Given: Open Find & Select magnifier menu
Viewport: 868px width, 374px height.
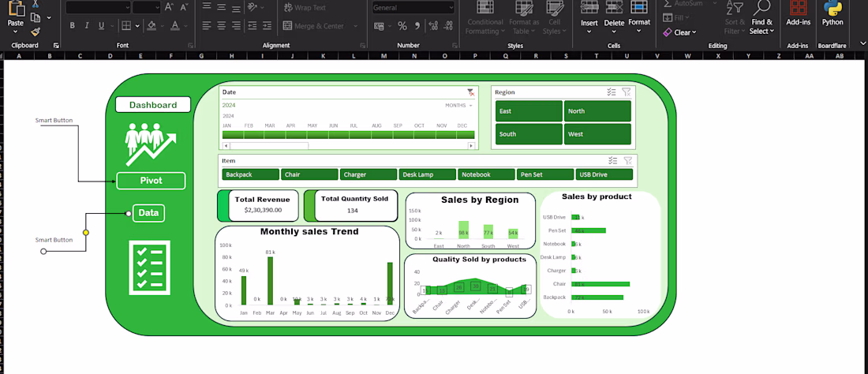Looking at the screenshot, I should (x=762, y=17).
